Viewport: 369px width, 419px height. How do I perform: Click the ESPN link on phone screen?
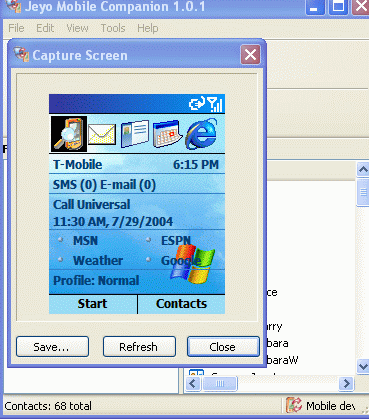tap(176, 241)
